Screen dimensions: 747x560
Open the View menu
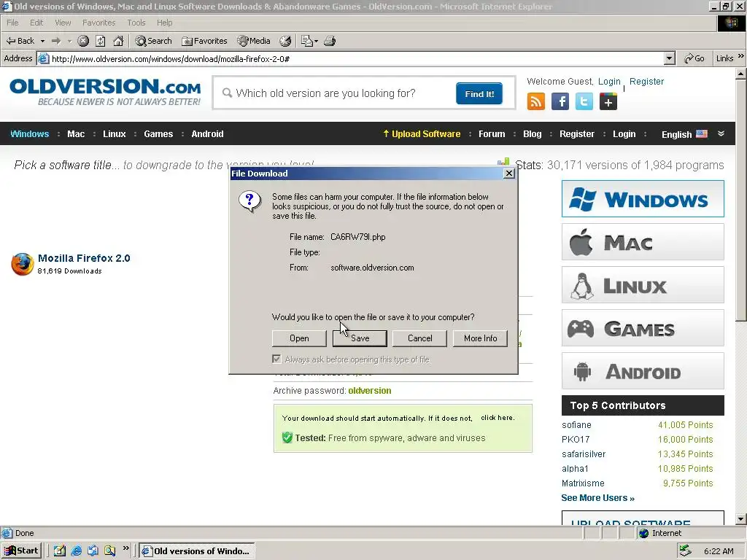point(63,23)
